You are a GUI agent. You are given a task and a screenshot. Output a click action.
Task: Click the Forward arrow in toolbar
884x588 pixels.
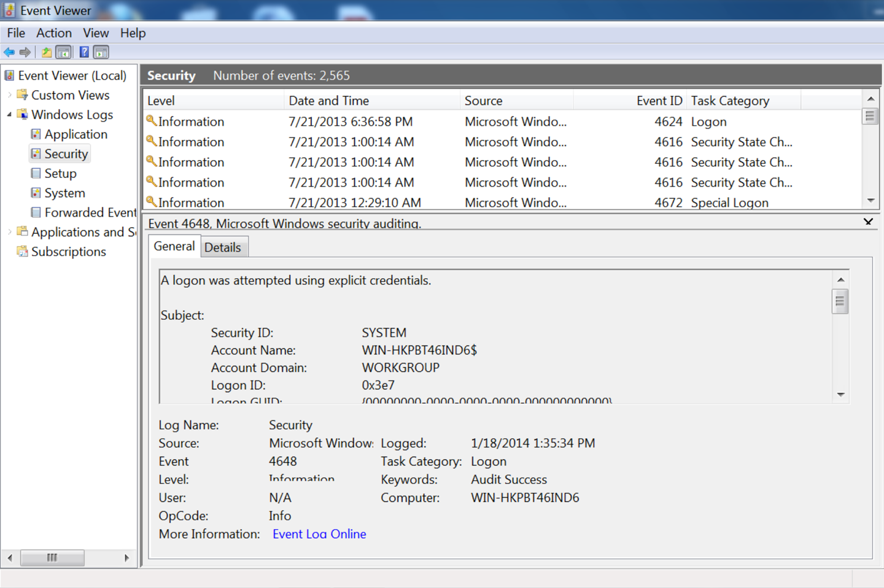(x=25, y=52)
